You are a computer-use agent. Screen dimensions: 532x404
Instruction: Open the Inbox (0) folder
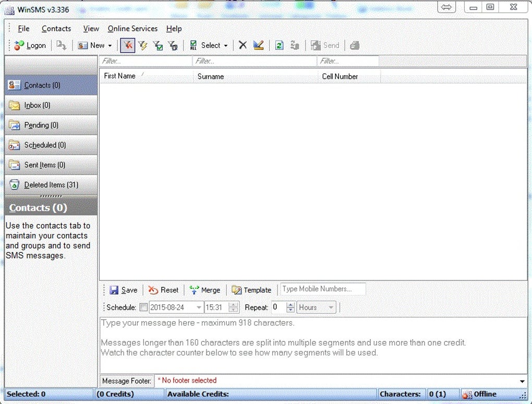51,105
